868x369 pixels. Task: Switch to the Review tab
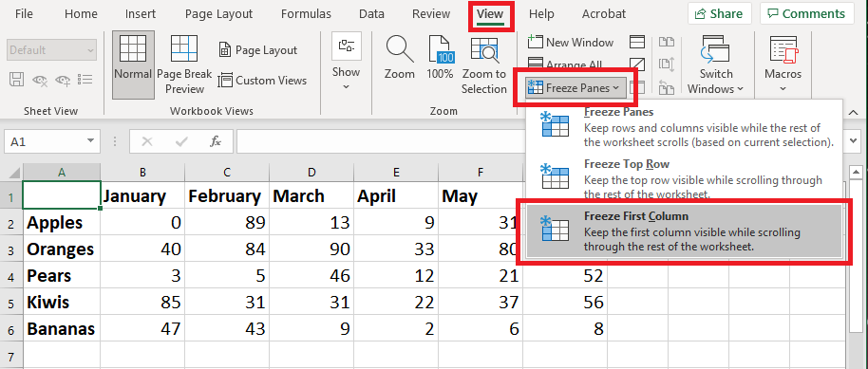tap(431, 14)
